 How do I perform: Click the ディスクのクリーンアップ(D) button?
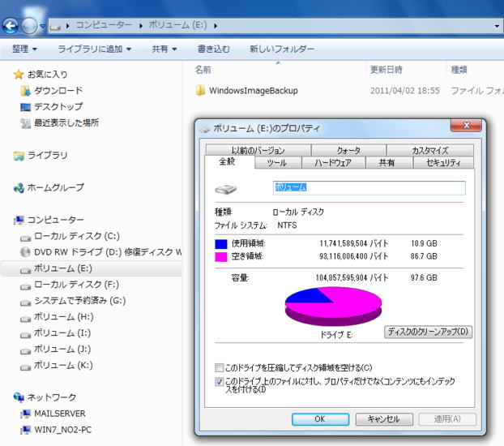(428, 332)
